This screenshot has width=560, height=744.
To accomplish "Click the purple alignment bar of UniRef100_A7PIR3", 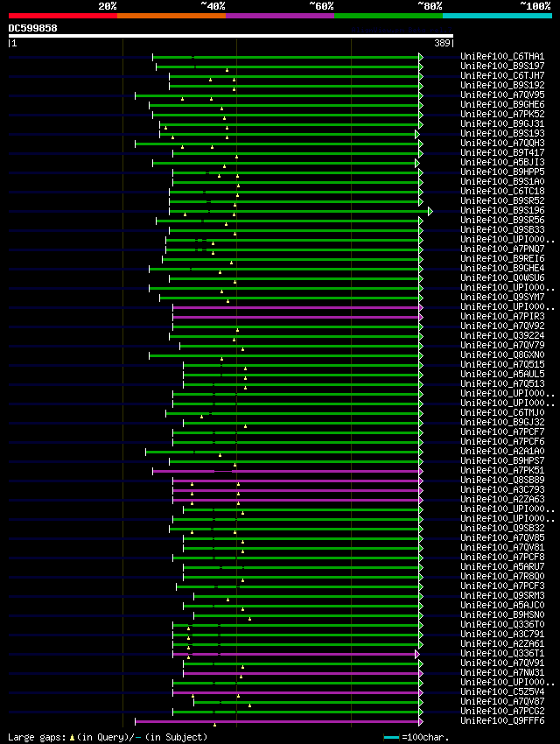I will (296, 317).
